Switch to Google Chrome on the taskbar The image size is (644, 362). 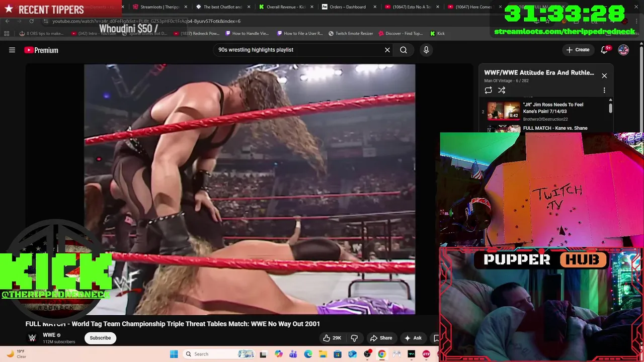382,354
